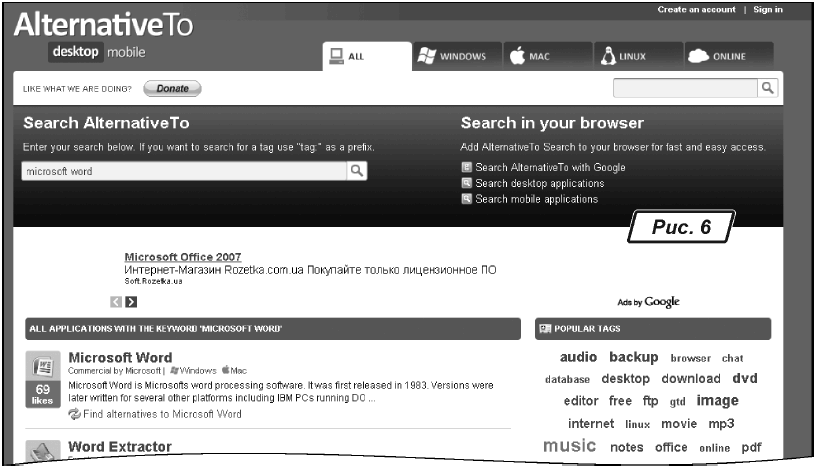Open the Microsoft Word application icon
The height and width of the screenshot is (468, 815).
click(43, 365)
